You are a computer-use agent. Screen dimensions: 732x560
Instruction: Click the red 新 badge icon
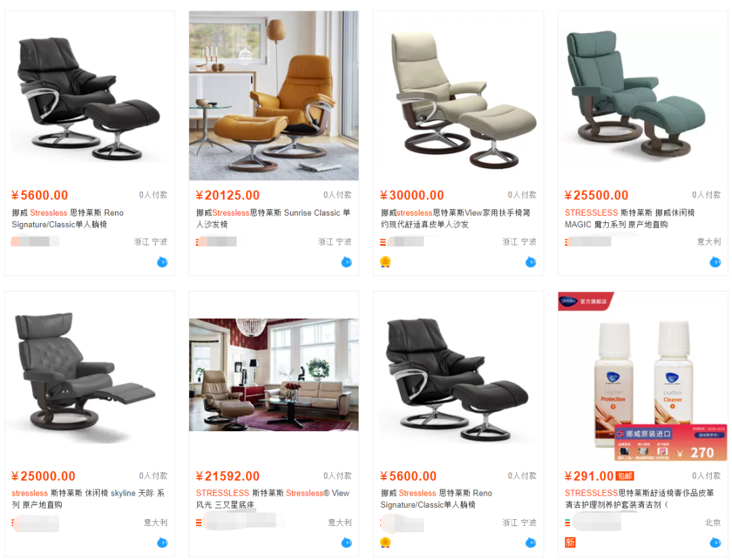tap(570, 543)
